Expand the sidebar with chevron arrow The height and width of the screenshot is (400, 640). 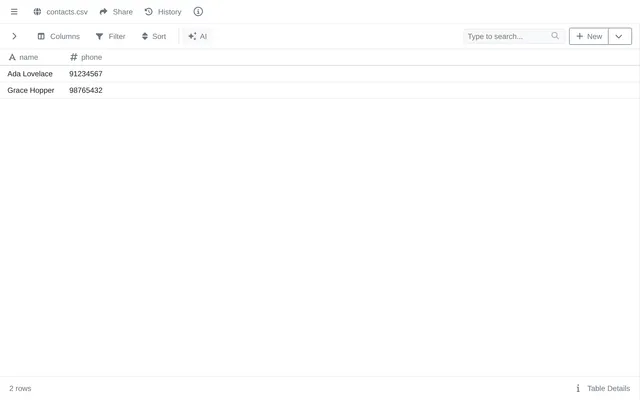[14, 36]
